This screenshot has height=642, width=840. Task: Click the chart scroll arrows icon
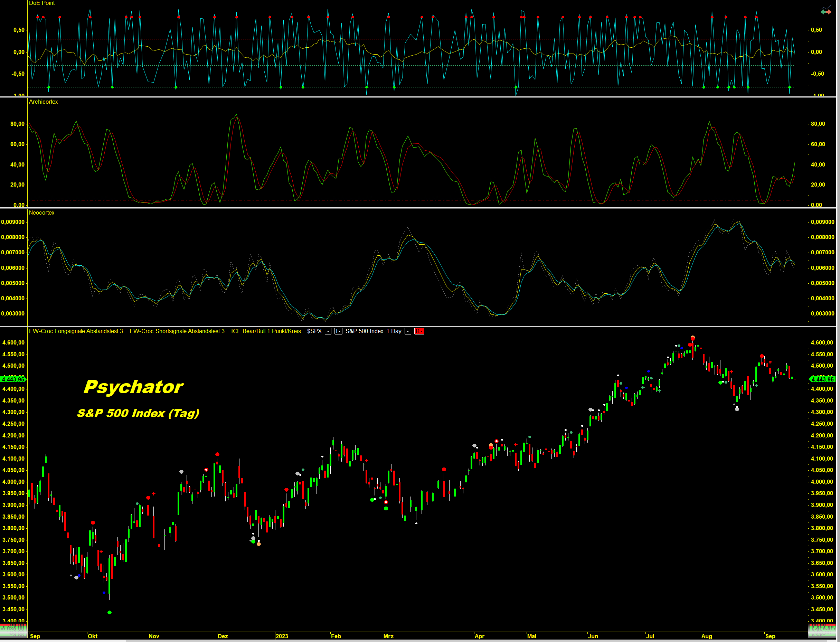(825, 10)
